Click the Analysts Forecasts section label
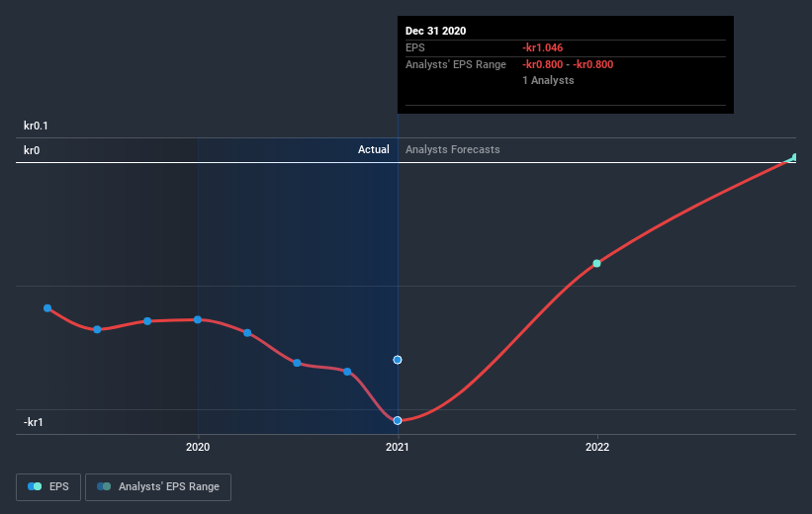 pos(453,149)
